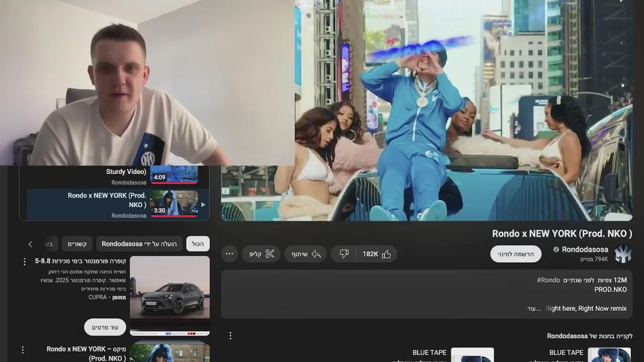Click the 'Rondo x NEW YORK (Prod. NKO )' video title
Viewport: 644px width, 362px height.
point(562,234)
